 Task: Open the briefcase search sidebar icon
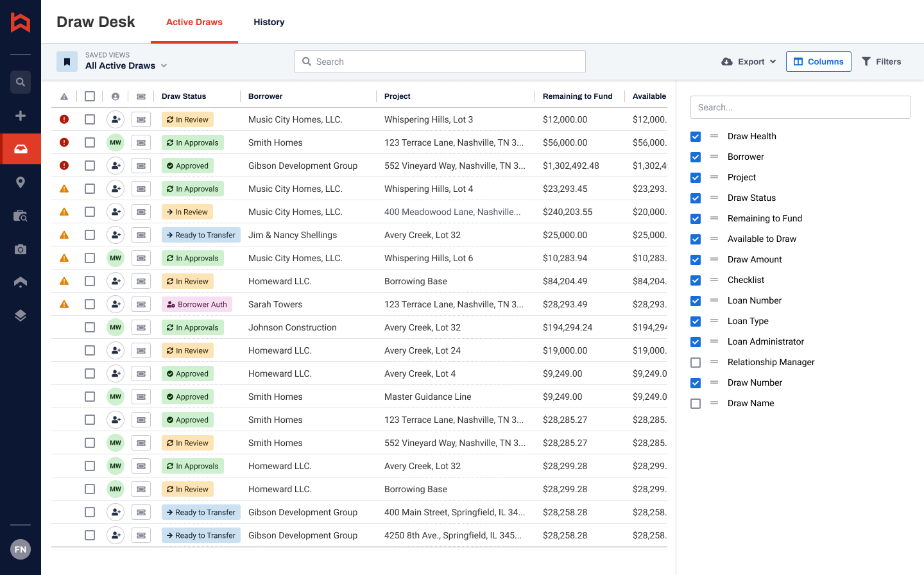[21, 216]
